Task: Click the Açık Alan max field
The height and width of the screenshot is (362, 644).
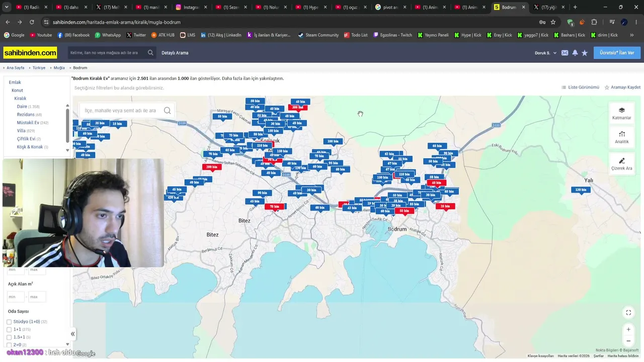Action: 36,297
